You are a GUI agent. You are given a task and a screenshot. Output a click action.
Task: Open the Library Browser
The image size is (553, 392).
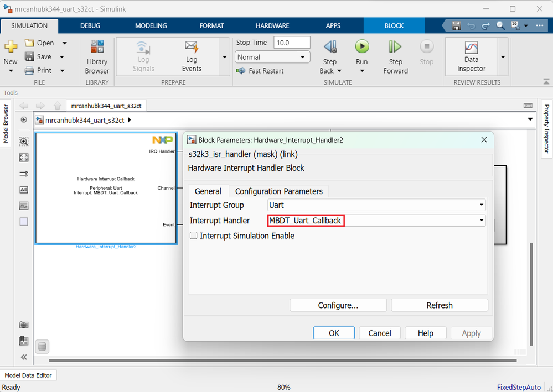click(97, 57)
